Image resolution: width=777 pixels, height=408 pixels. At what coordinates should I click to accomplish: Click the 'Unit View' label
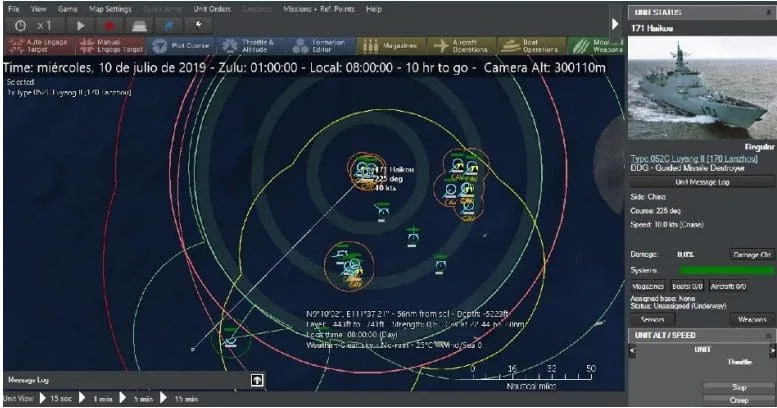click(x=18, y=399)
